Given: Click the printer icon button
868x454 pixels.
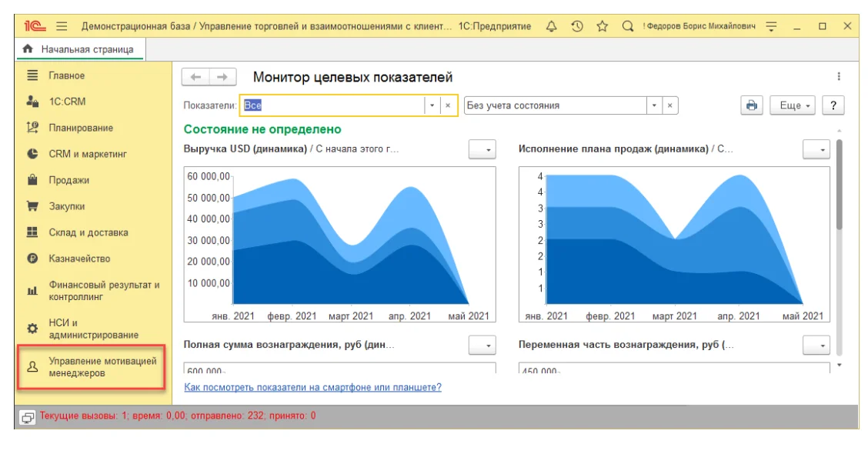Looking at the screenshot, I should 752,105.
